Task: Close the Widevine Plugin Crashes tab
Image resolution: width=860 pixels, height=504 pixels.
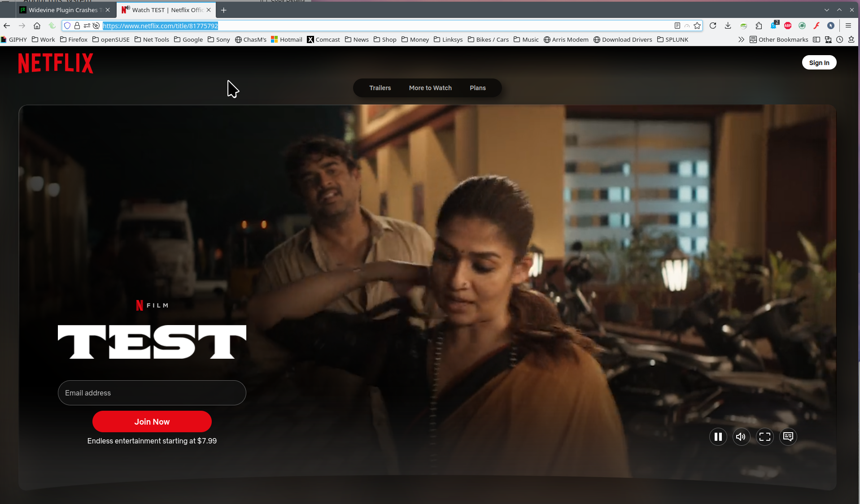Action: click(x=108, y=10)
